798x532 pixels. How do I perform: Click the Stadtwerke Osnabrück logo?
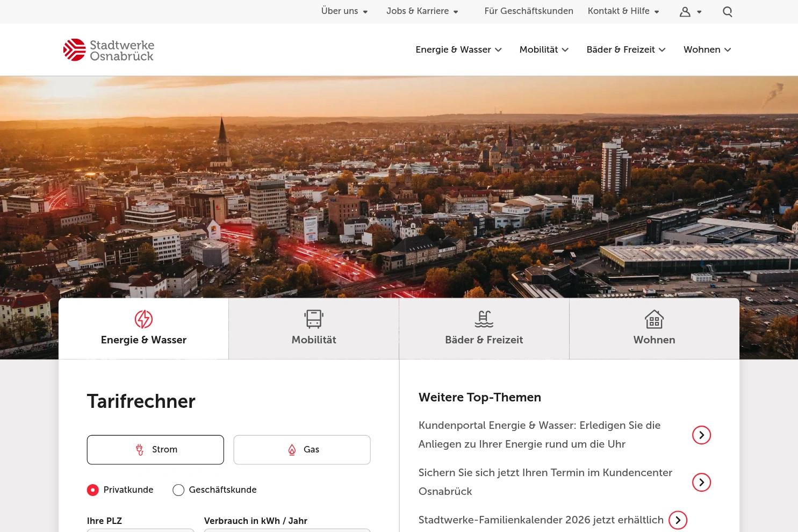coord(109,49)
